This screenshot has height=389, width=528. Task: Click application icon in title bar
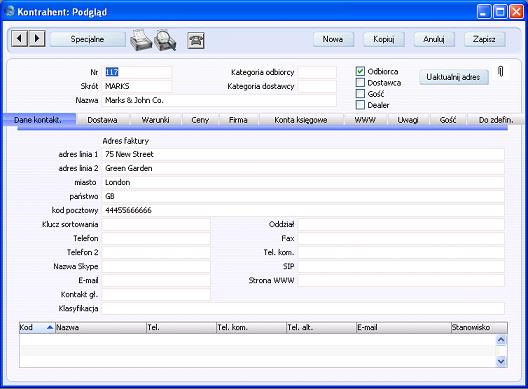(x=9, y=11)
